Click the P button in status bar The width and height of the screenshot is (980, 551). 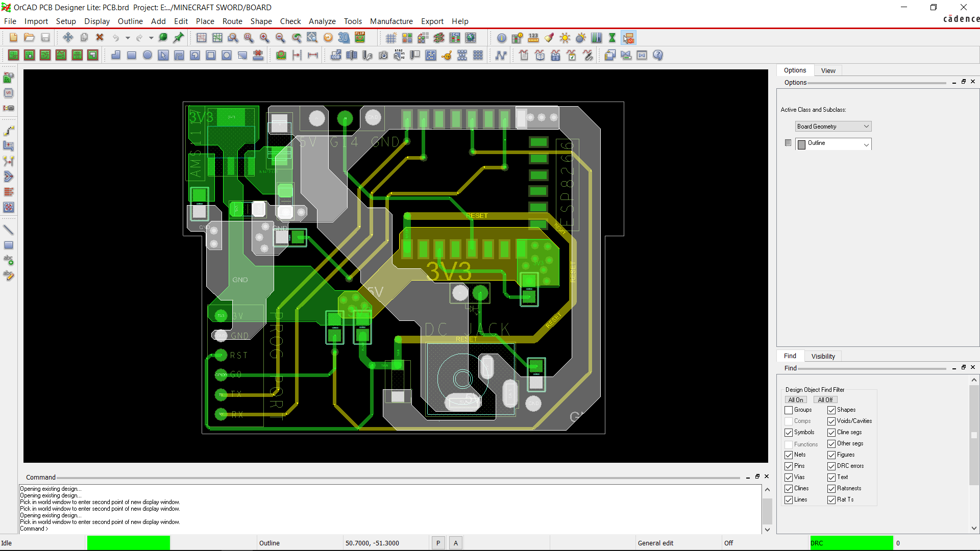click(438, 543)
